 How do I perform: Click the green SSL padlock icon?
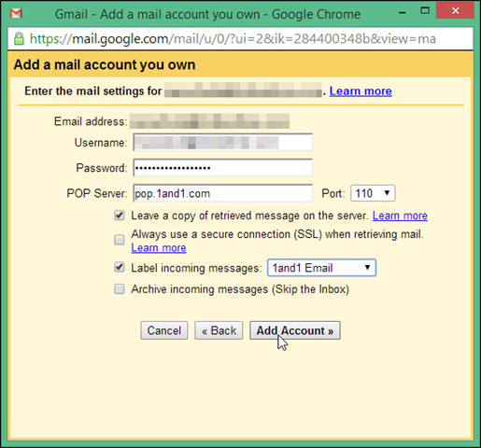coord(19,38)
